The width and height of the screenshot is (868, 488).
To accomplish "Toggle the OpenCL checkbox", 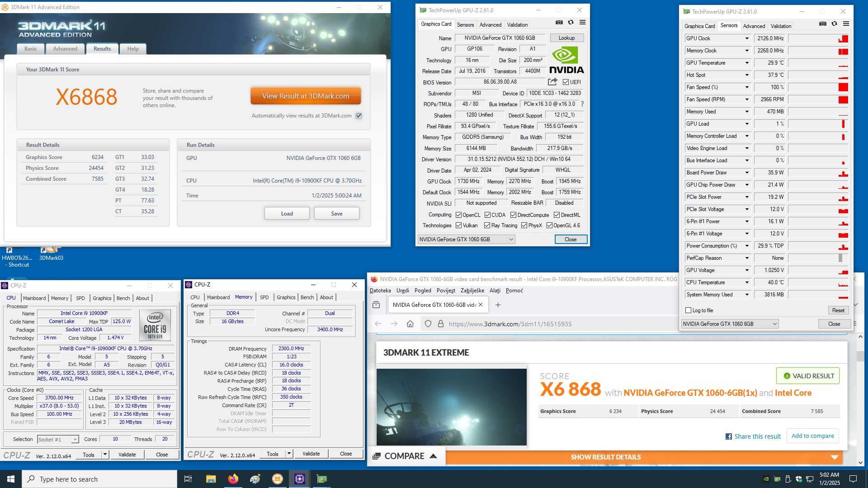I will [458, 215].
